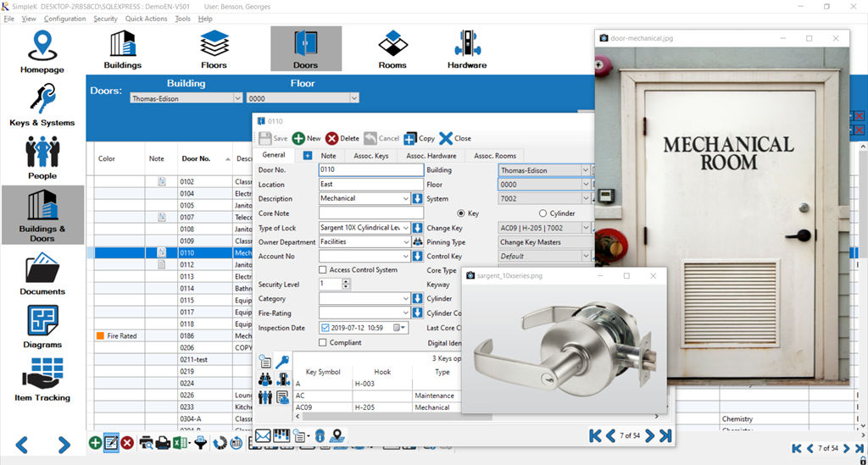868x465 pixels.
Task: Check the Compliant checkbox
Action: click(x=323, y=343)
